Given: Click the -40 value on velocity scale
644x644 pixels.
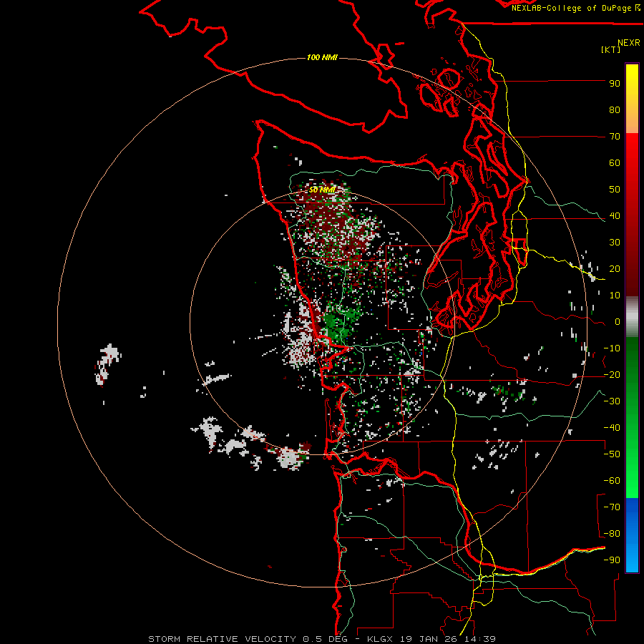Looking at the screenshot, I should pos(612,428).
